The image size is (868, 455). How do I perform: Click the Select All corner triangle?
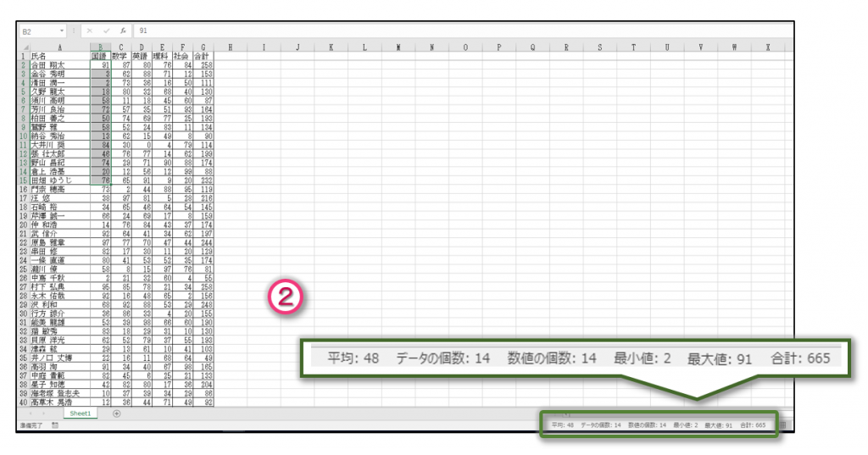24,47
